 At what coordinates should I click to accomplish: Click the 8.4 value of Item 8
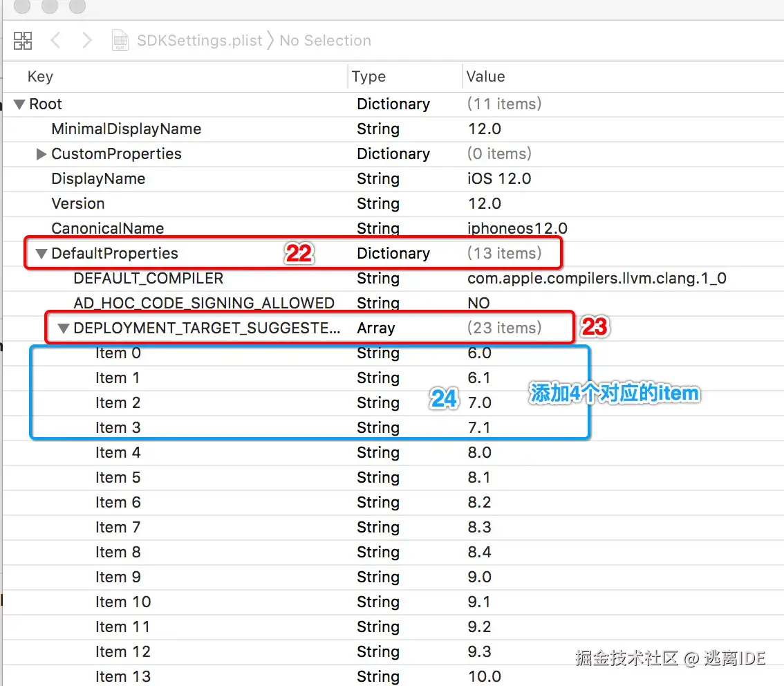(480, 553)
